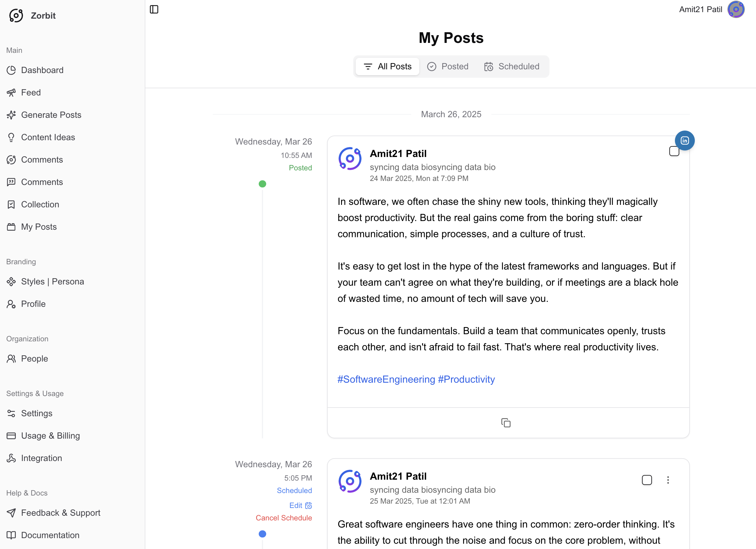This screenshot has height=549, width=756.
Task: Open Styles | Persona page
Action: 52,282
